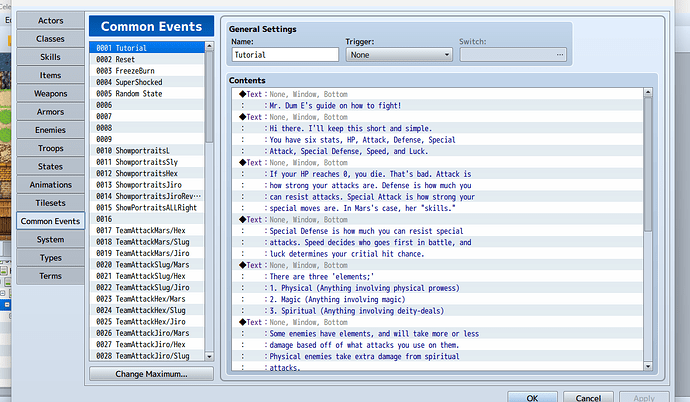Viewport: 690px width, 402px height.
Task: Open the Actors database tab
Action: click(50, 21)
